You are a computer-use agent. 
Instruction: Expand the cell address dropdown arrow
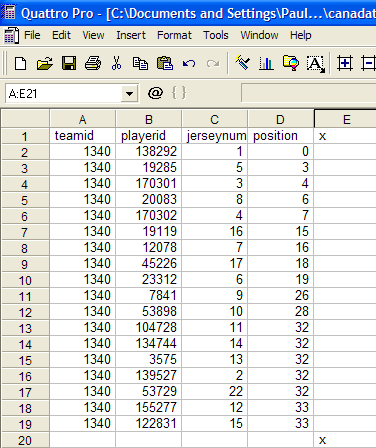pos(130,93)
